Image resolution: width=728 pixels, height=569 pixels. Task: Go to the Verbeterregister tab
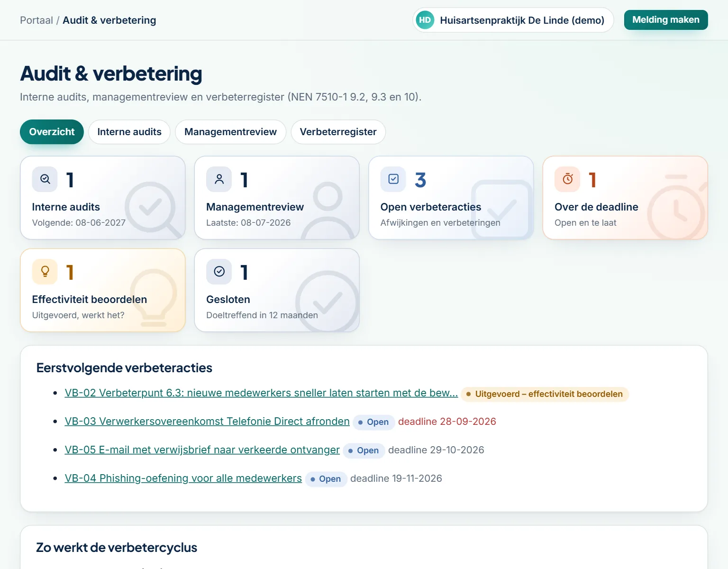click(338, 132)
